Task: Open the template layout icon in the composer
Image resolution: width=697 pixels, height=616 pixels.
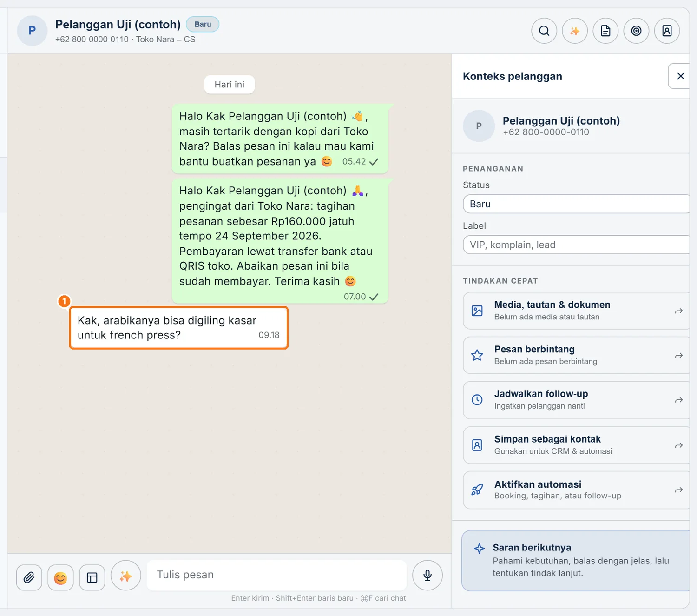Action: pos(92,577)
